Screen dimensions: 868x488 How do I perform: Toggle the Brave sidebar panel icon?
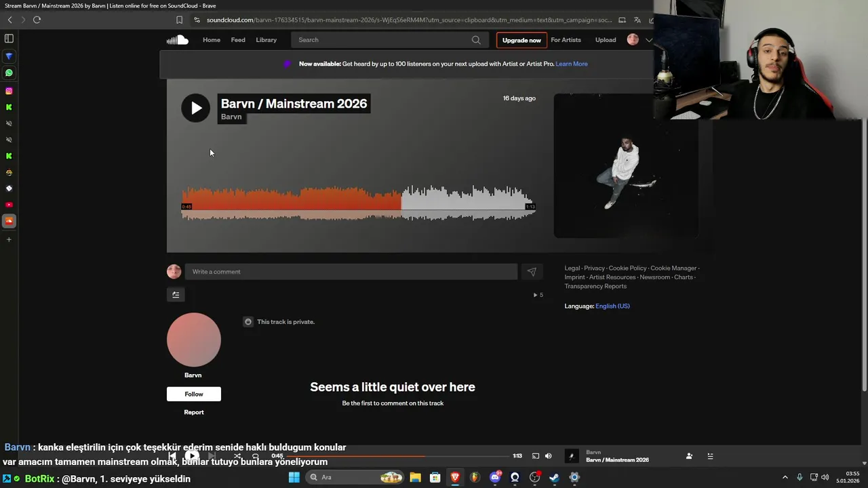click(x=9, y=39)
